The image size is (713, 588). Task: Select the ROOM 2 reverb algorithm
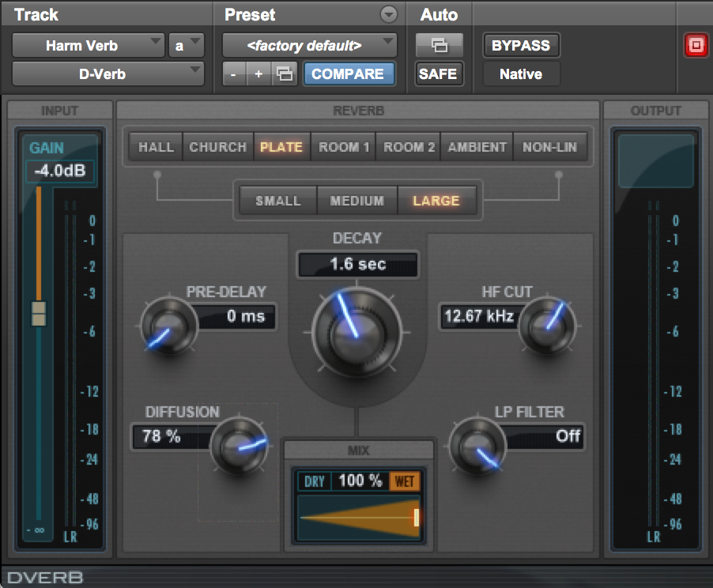click(x=409, y=147)
